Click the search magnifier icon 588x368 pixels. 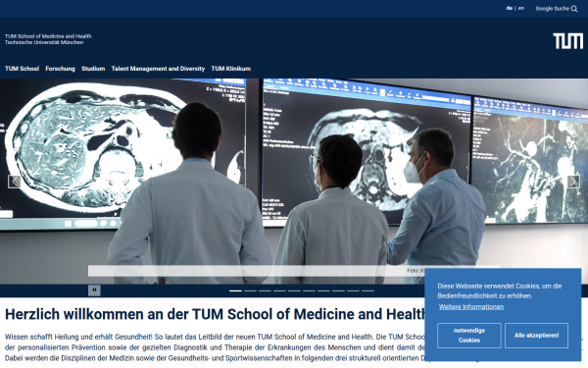pyautogui.click(x=574, y=9)
